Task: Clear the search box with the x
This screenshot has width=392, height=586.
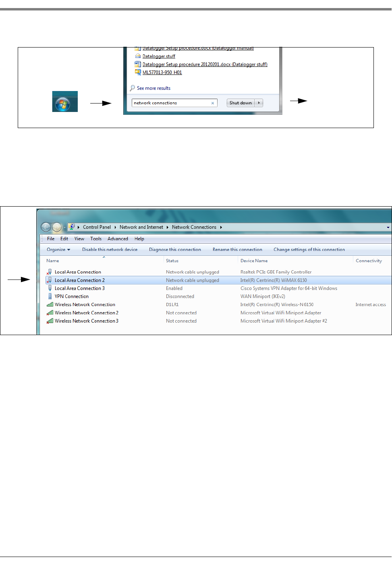Action: (x=213, y=103)
